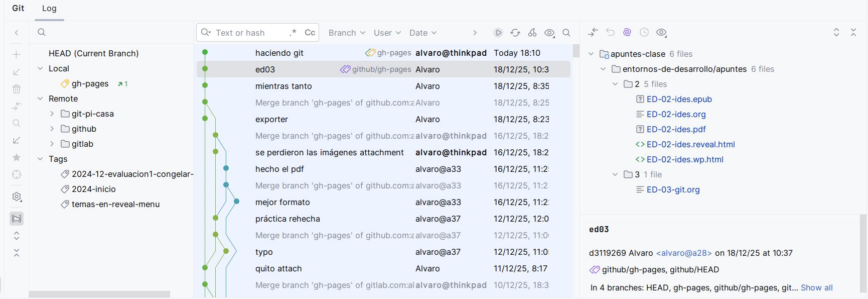Click the Navigate Log to Branch Head crosshair icon
868x299 pixels.
(17, 174)
